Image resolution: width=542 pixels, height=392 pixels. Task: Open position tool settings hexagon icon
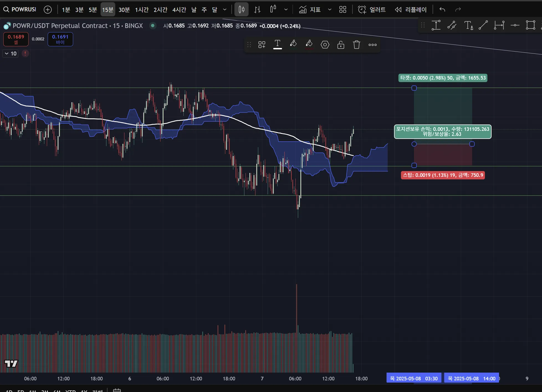[x=325, y=45]
